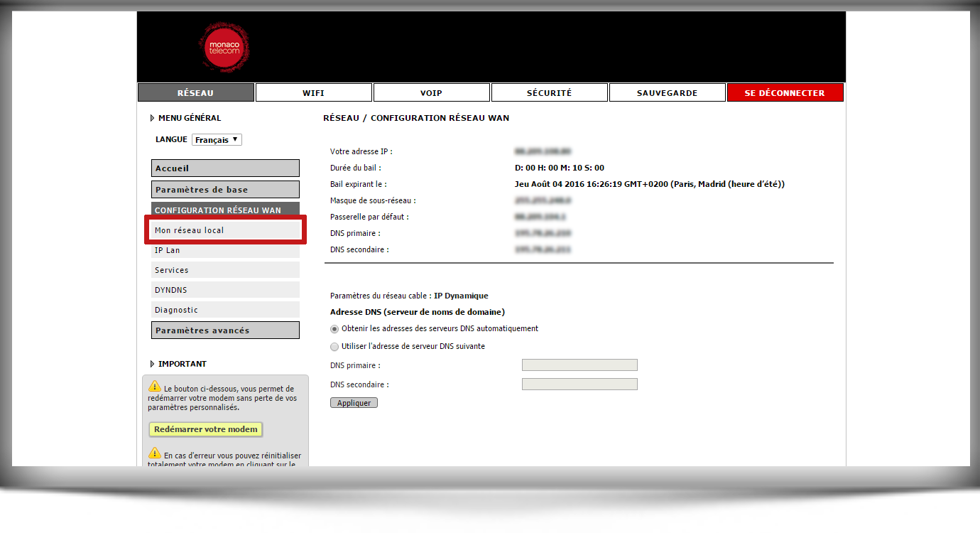Select the SAUVEGARDE tab
Screen dimensions: 980x533
(x=668, y=92)
